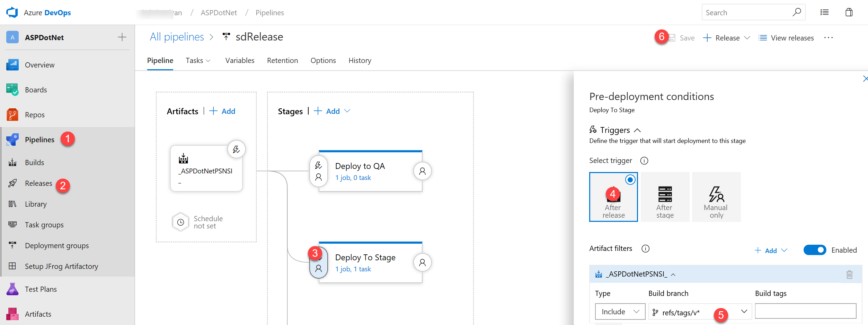Delete the _ASPDotNetPSNSI_ artifact filter
Viewport: 868px width, 325px height.
[x=849, y=274]
